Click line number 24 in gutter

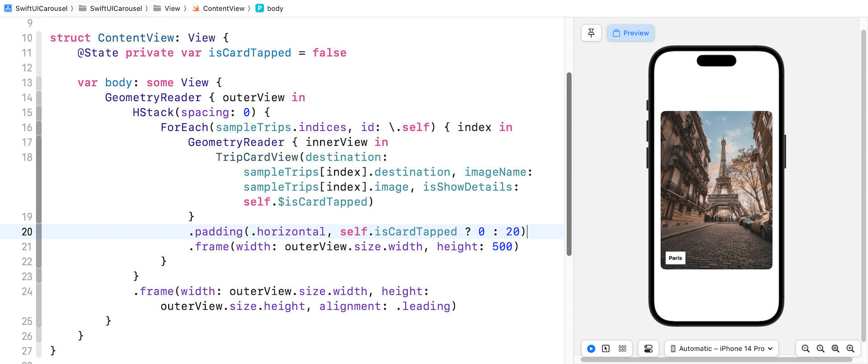point(27,291)
